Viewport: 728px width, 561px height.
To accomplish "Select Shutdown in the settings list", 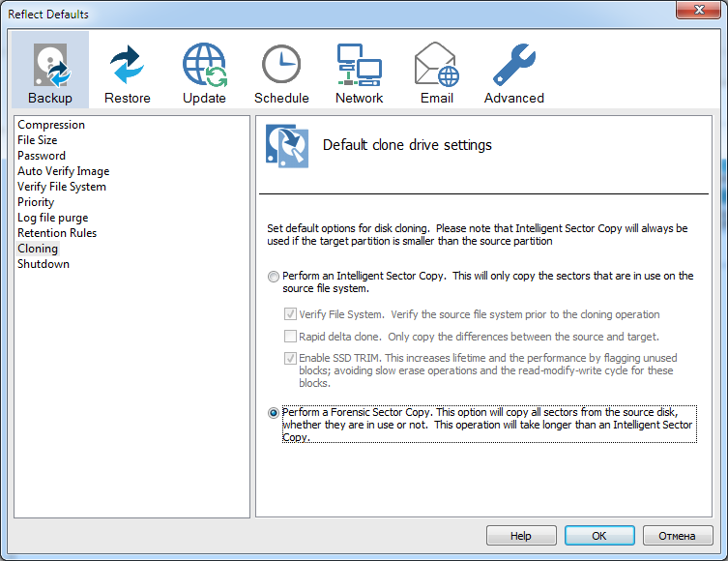I will pos(44,264).
